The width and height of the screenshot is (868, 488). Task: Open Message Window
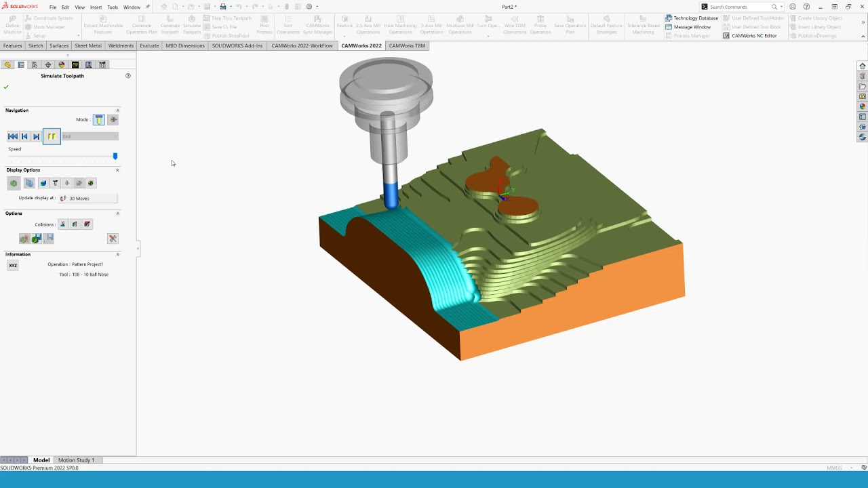[688, 27]
